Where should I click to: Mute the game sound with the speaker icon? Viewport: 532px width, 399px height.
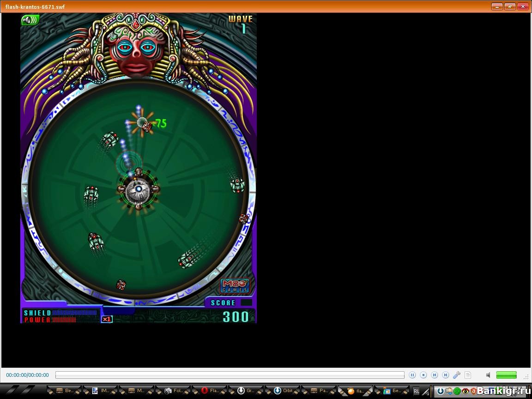[30, 20]
